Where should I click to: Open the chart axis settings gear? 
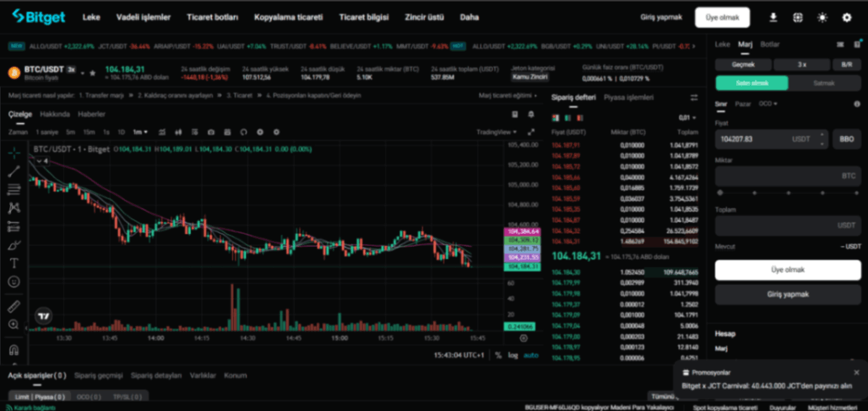pyautogui.click(x=524, y=338)
